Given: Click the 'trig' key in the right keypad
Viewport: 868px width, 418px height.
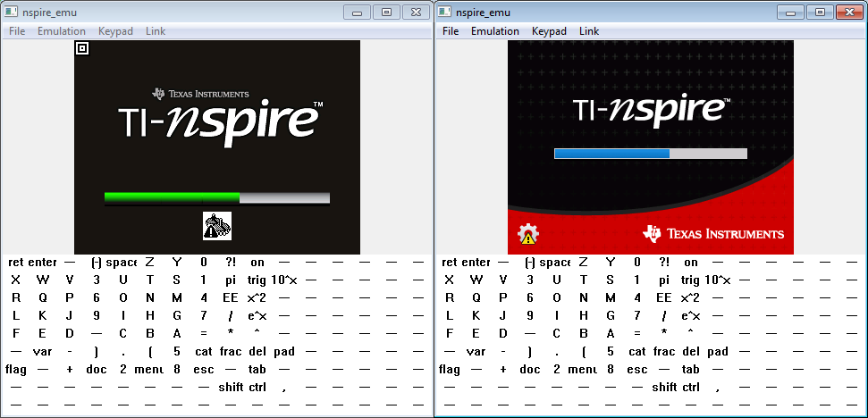Looking at the screenshot, I should pos(691,280).
